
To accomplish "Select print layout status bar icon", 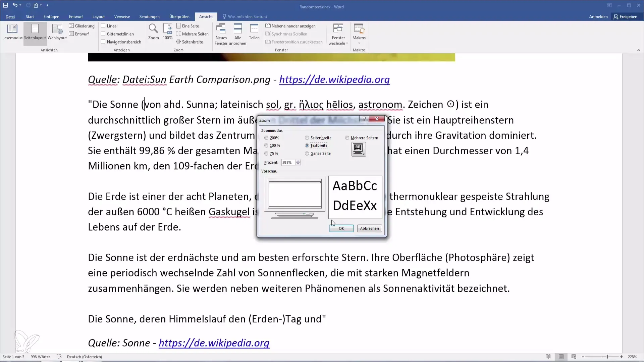I will 561,357.
